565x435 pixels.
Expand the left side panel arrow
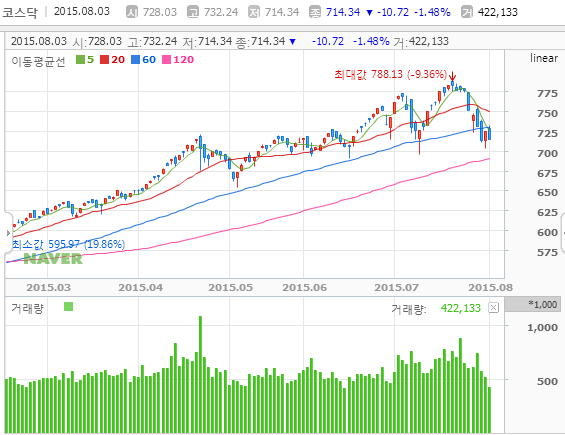(8, 233)
